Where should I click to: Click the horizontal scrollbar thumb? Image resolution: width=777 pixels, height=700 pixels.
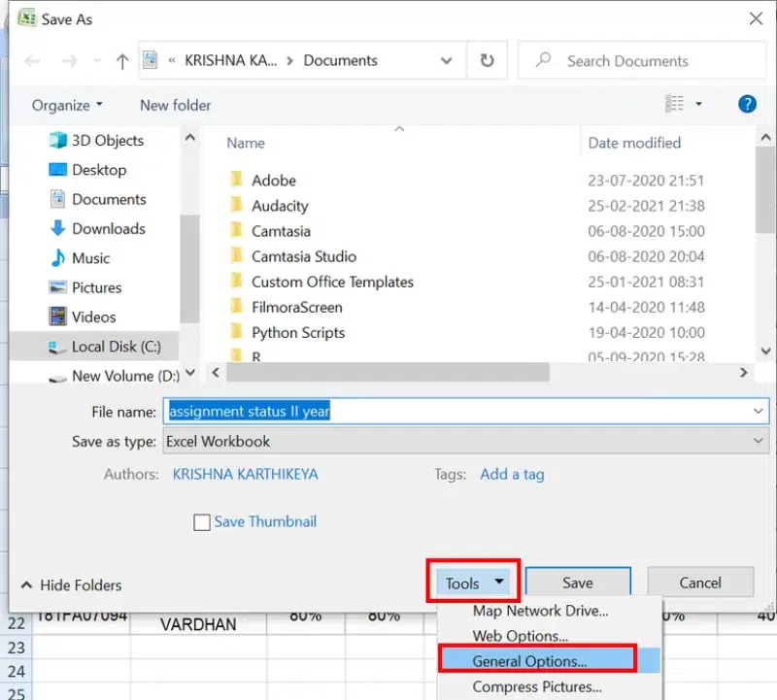(388, 372)
